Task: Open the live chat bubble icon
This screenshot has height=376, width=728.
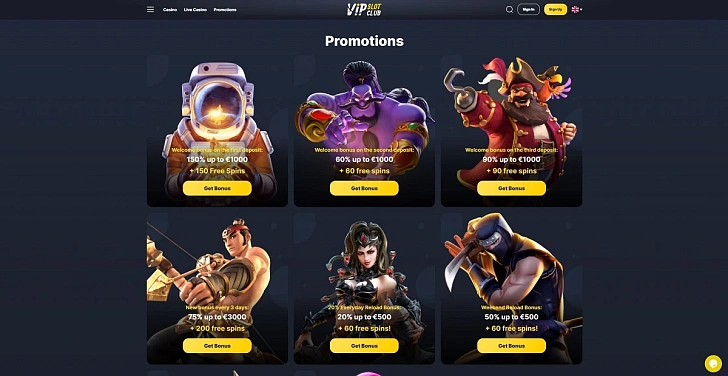Action: [713, 363]
